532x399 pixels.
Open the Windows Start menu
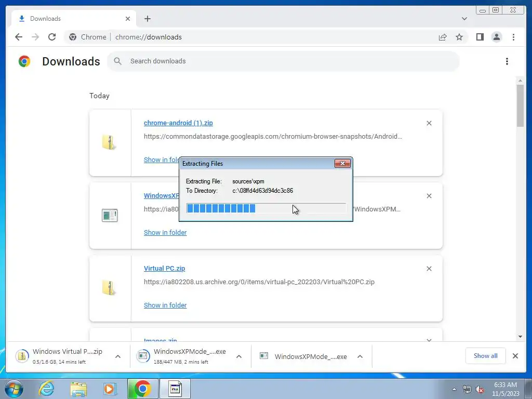[x=14, y=389]
